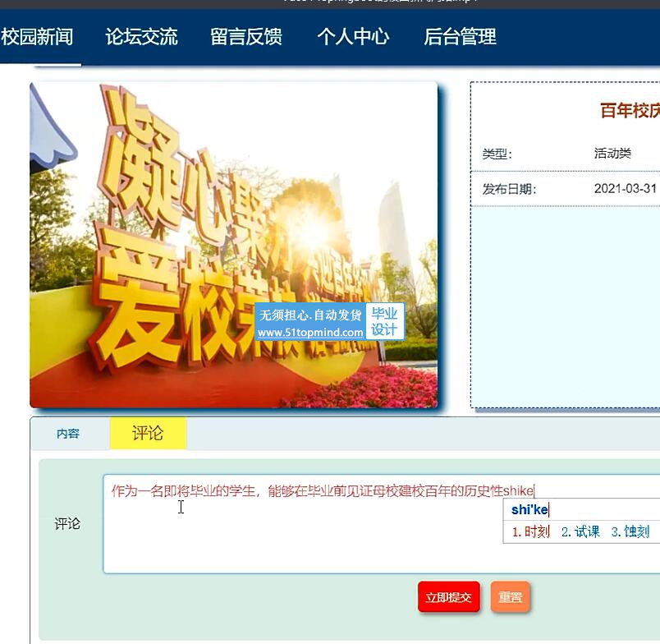Choose IME candidate 1. 时刻
Image resolution: width=660 pixels, height=644 pixels.
[x=531, y=531]
